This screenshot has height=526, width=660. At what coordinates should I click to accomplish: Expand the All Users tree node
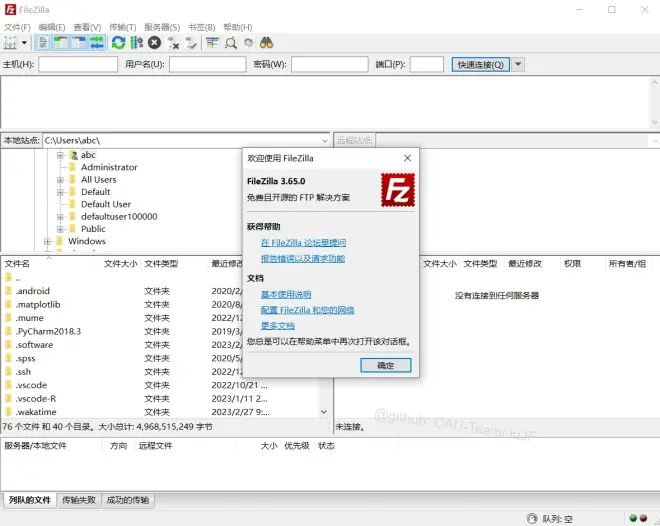(60, 180)
